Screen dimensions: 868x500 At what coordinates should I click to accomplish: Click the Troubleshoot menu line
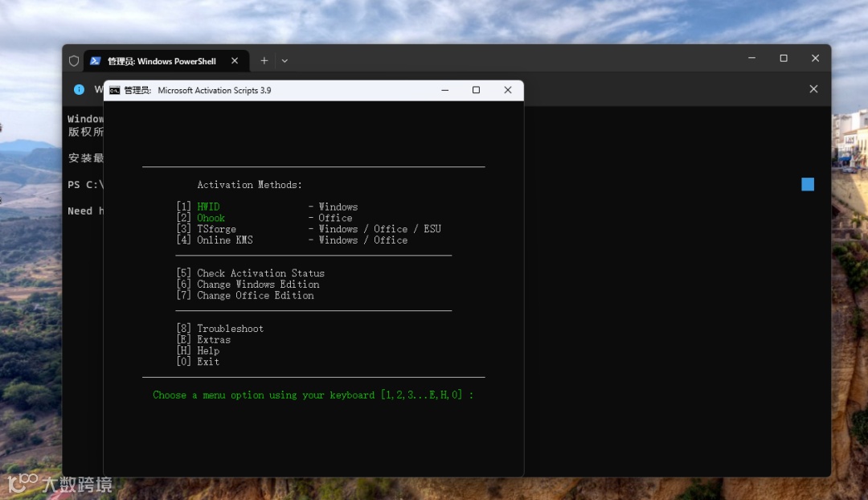tap(219, 328)
